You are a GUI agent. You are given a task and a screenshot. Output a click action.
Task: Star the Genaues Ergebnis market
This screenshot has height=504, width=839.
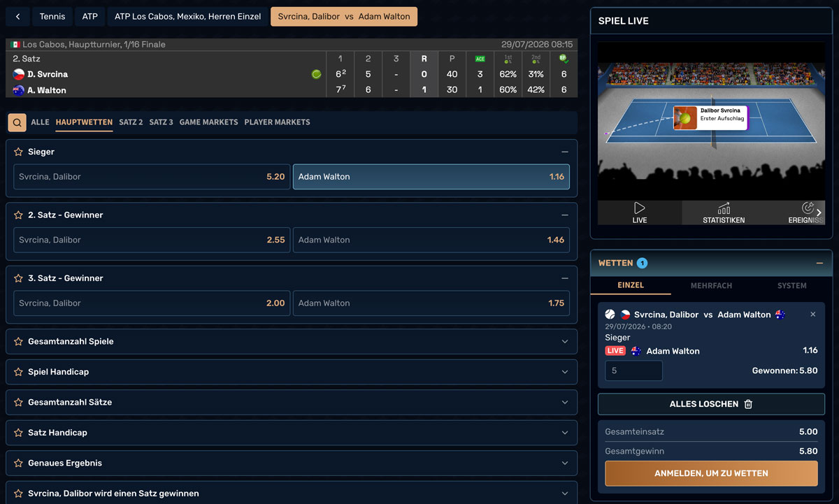click(19, 463)
